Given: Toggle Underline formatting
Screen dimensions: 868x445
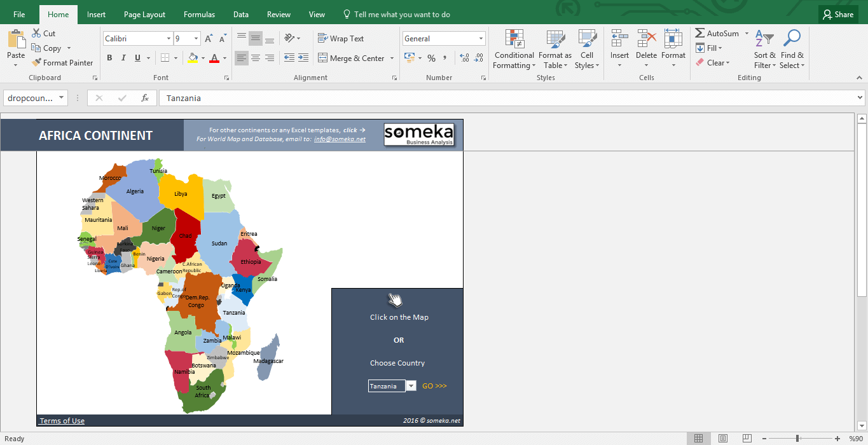Looking at the screenshot, I should (137, 58).
